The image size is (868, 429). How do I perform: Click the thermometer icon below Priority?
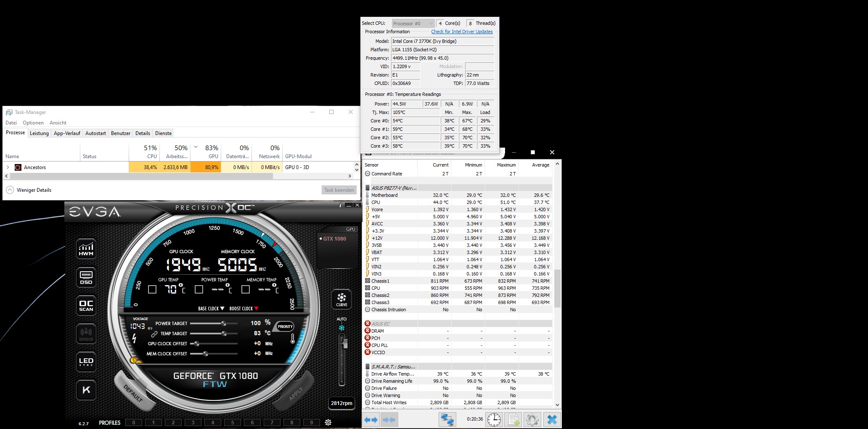point(293,338)
